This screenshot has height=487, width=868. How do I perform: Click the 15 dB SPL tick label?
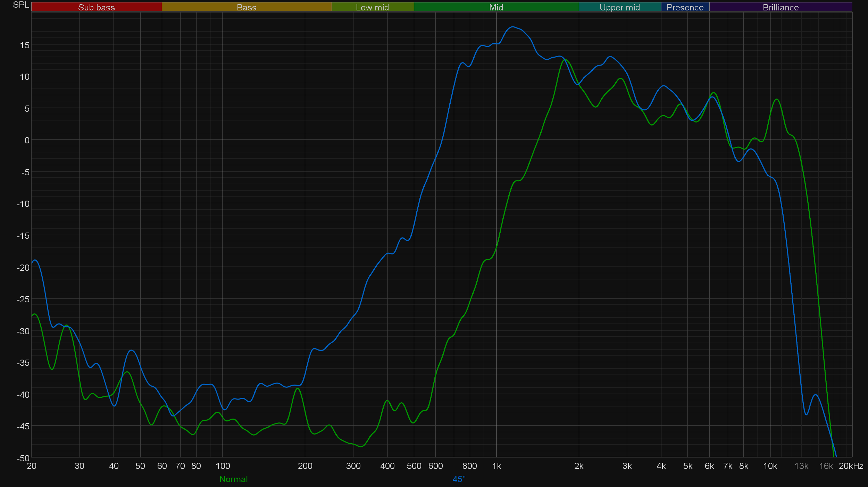pyautogui.click(x=25, y=45)
